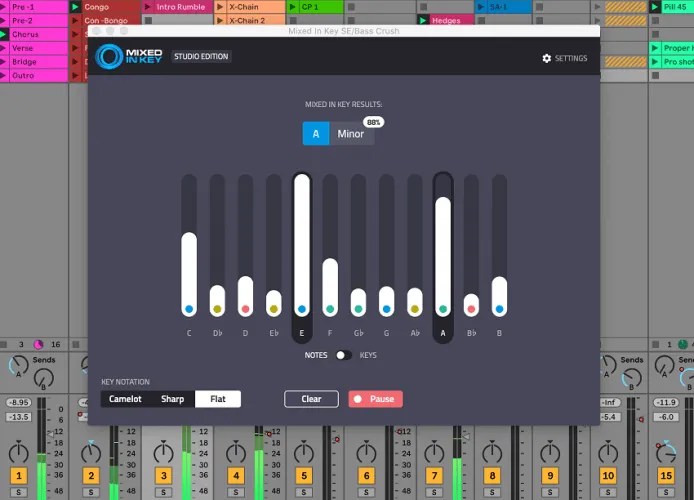Toggle Notes/Keys switch
This screenshot has height=500, width=694.
click(x=343, y=355)
